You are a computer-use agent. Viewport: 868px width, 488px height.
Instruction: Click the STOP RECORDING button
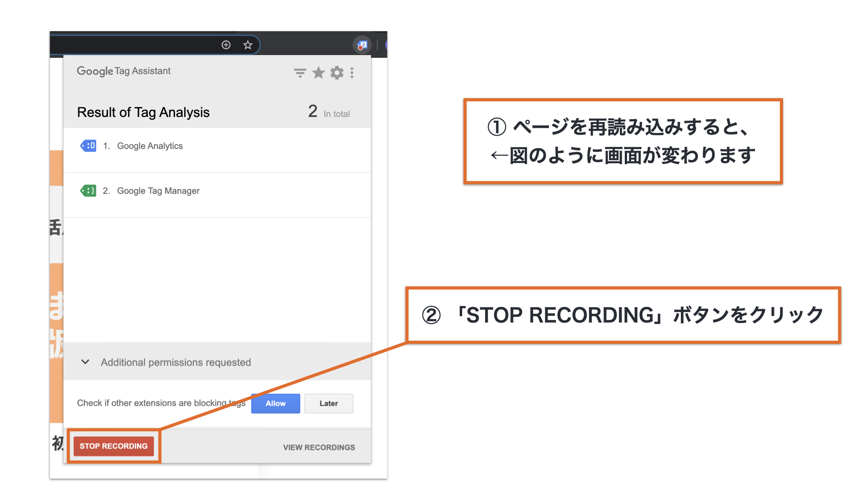pyautogui.click(x=113, y=446)
